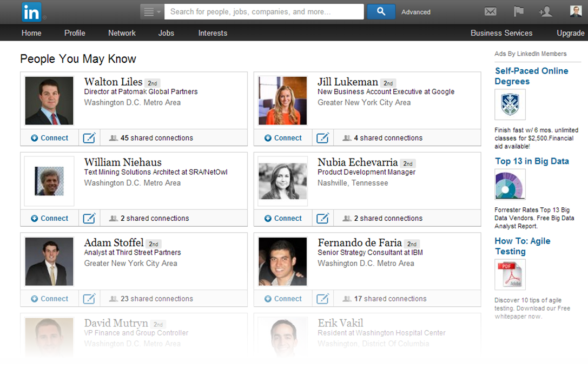The height and width of the screenshot is (388, 588).
Task: Open the Interests menu
Action: [x=213, y=33]
